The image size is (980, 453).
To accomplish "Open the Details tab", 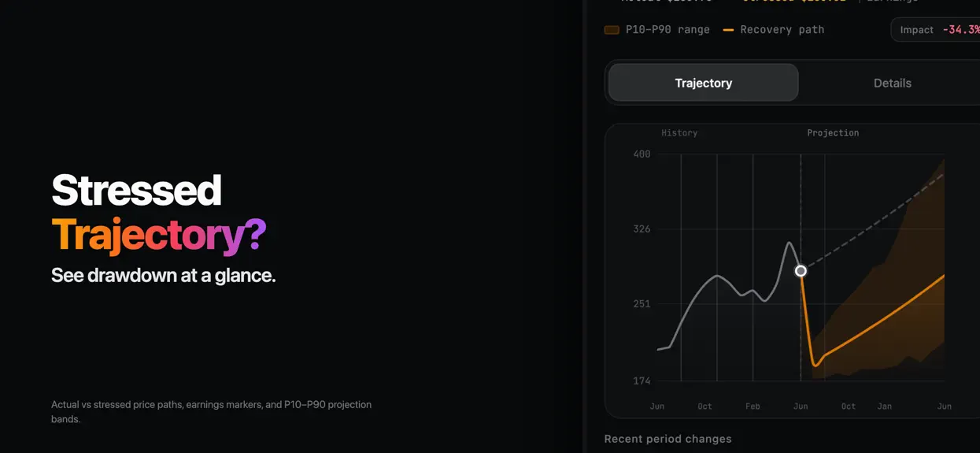I will [892, 83].
